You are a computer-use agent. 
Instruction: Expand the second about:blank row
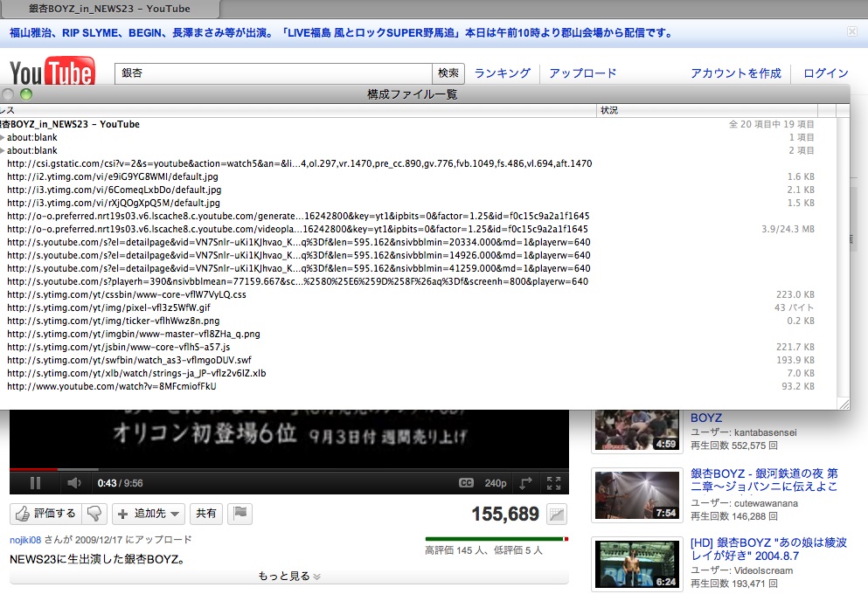3,150
